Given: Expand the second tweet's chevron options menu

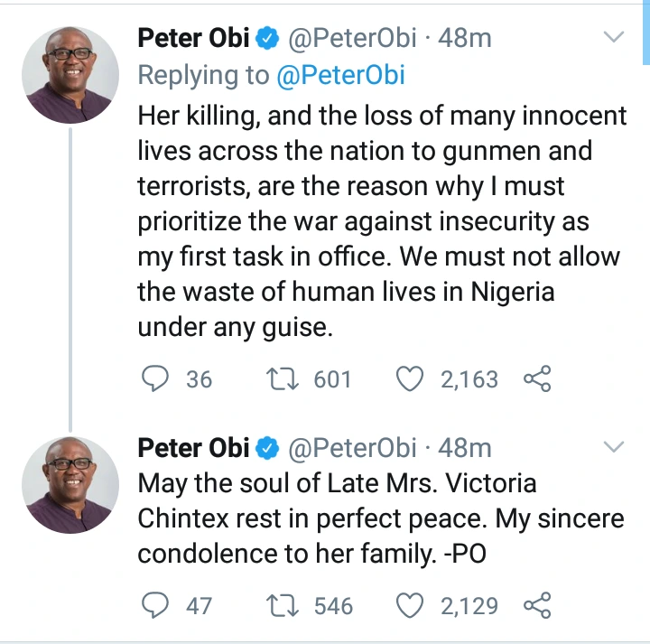Looking at the screenshot, I should coord(613,447).
